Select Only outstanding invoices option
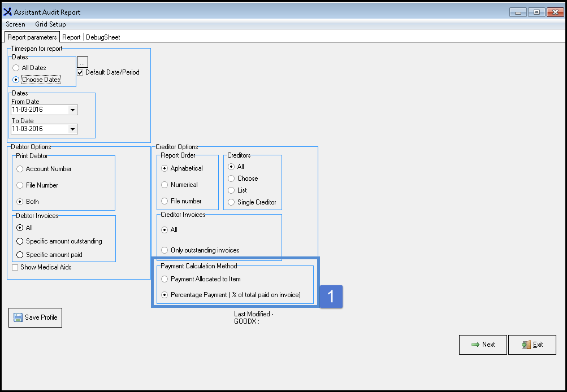Viewport: 567px width, 392px height. tap(165, 250)
